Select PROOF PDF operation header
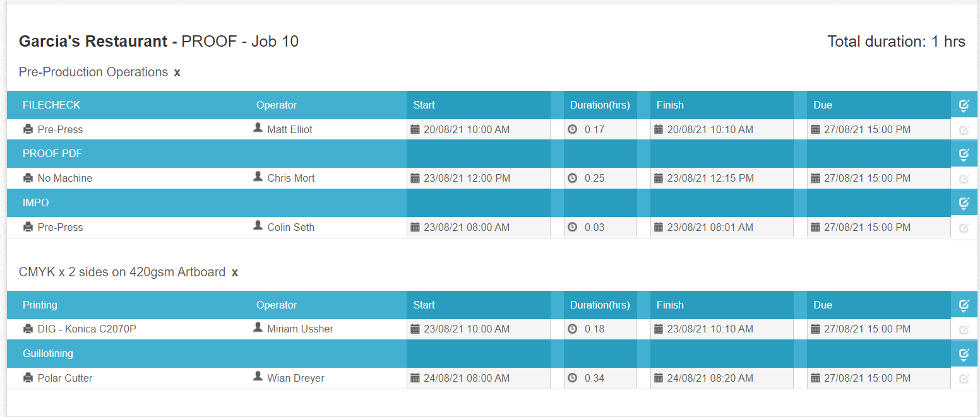The height and width of the screenshot is (417, 980). pyautogui.click(x=52, y=153)
